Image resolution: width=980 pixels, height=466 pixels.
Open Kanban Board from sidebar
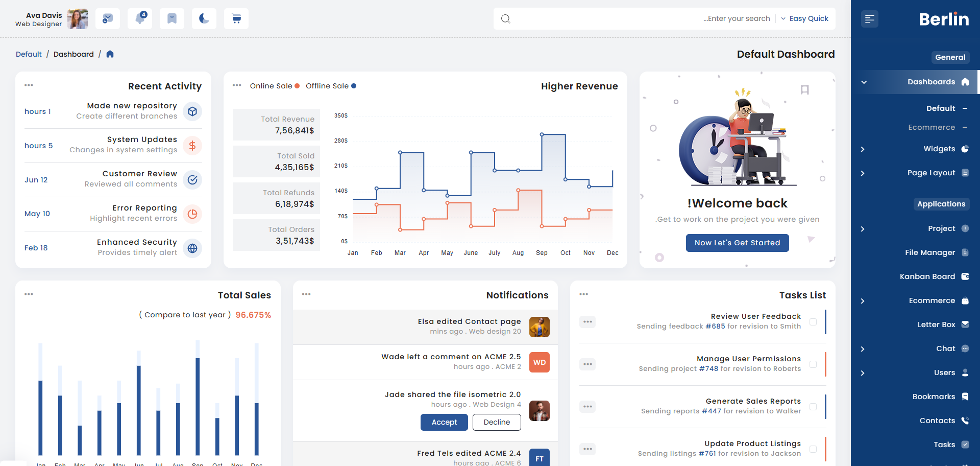(927, 276)
